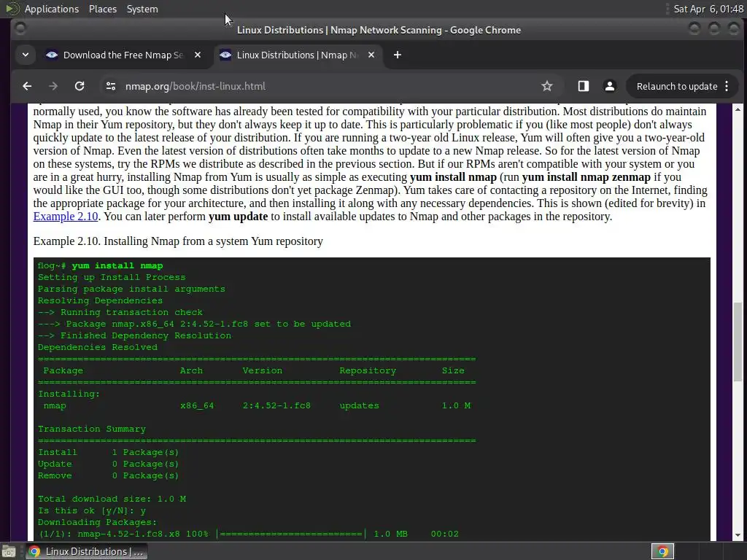Click the scrollbar down arrow
The height and width of the screenshot is (560, 747).
738,535
